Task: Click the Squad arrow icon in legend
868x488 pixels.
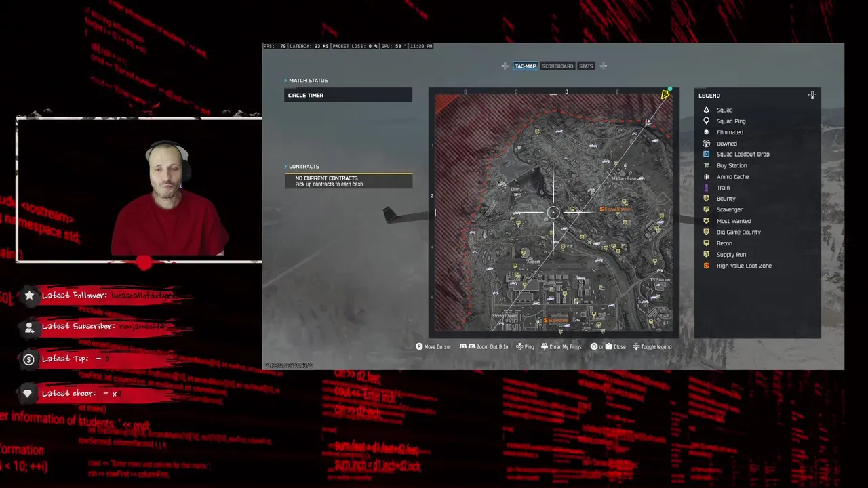Action: [706, 110]
